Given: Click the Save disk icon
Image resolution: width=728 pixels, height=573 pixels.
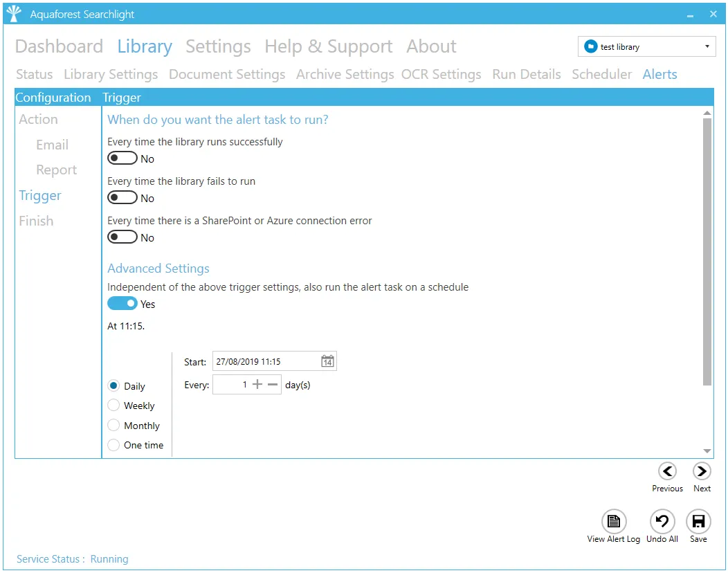Looking at the screenshot, I should (x=698, y=521).
